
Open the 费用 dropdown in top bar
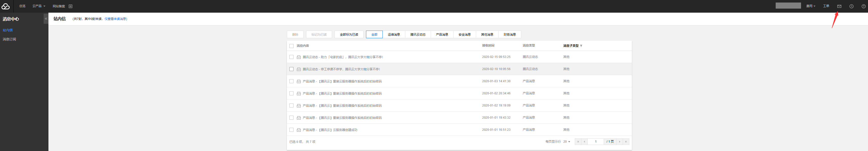(x=811, y=6)
